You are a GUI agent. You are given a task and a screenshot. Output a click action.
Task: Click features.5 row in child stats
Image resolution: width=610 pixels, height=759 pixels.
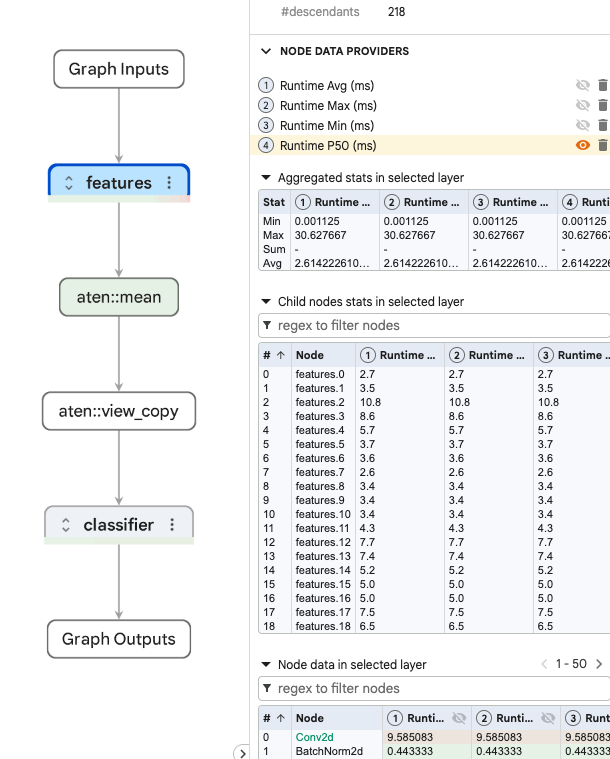[434, 444]
